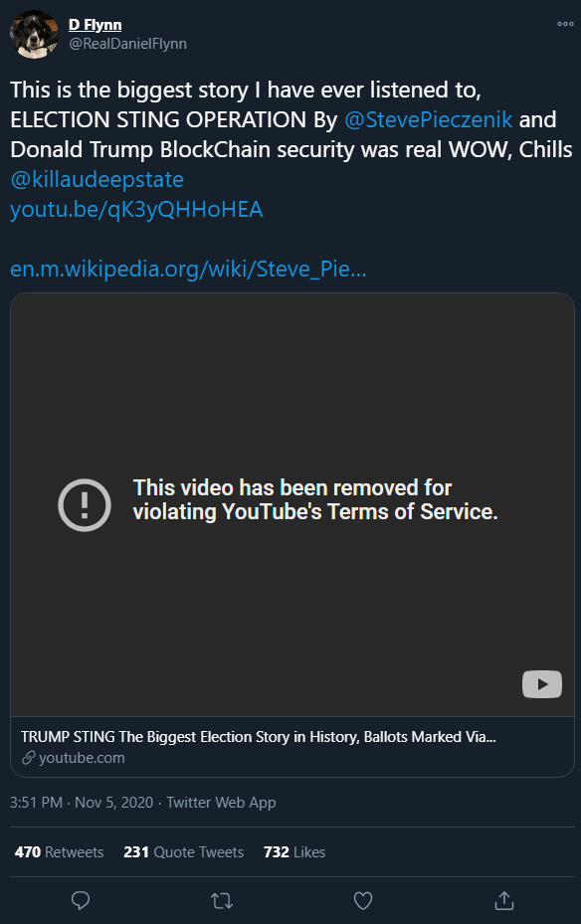View the 231 Quote Tweets list
Viewport: 581px width, 924px height.
pyautogui.click(x=183, y=852)
